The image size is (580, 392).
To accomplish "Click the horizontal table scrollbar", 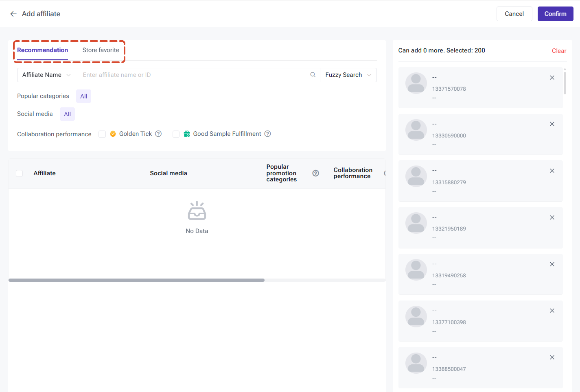I will tap(136, 280).
